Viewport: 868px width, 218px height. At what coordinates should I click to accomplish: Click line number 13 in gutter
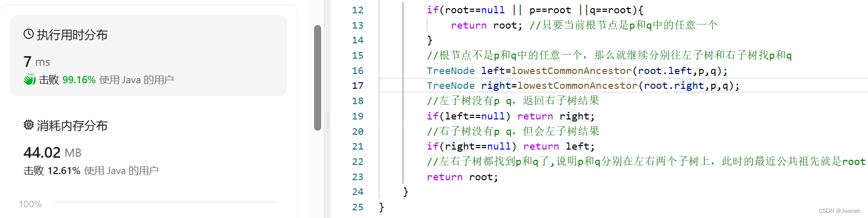[x=358, y=26]
